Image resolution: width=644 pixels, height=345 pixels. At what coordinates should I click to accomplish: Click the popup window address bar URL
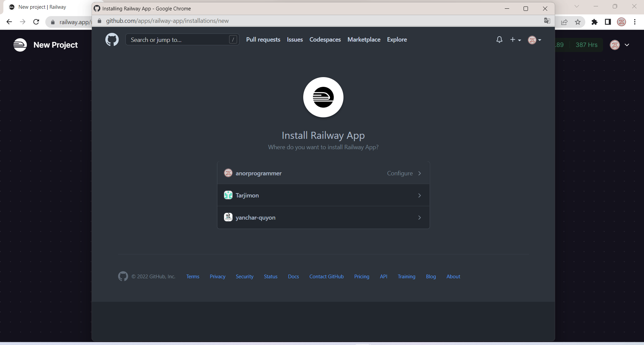167,21
